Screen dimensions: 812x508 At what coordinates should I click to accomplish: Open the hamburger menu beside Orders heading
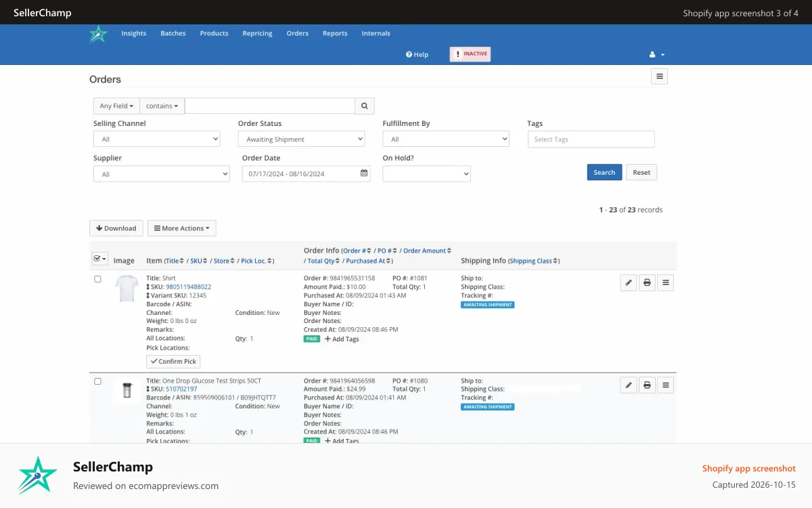(660, 76)
